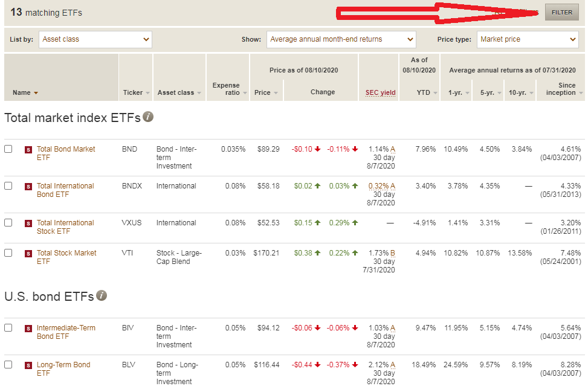Check the Intermediate-Term Bond ETF checkbox
588x389 pixels.
click(8, 328)
